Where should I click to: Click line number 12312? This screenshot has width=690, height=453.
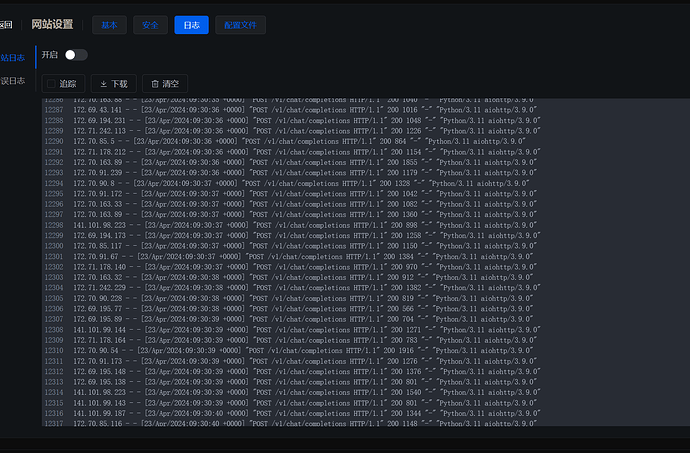(x=54, y=372)
